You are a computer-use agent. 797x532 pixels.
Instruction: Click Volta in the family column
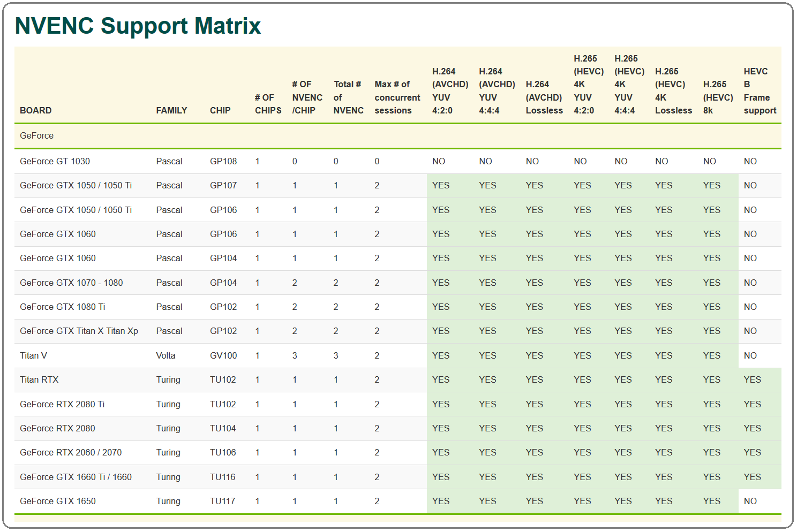pyautogui.click(x=166, y=355)
